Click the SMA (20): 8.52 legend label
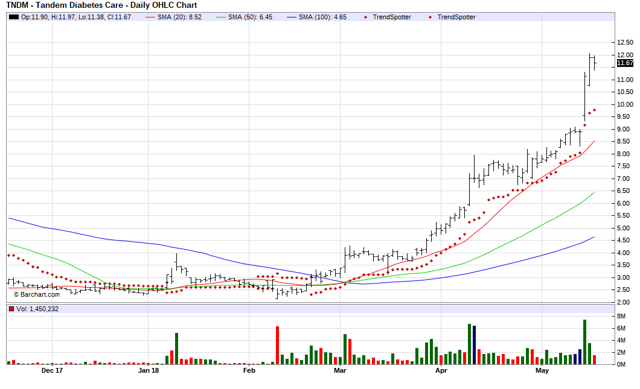640x389 pixels. (x=180, y=17)
